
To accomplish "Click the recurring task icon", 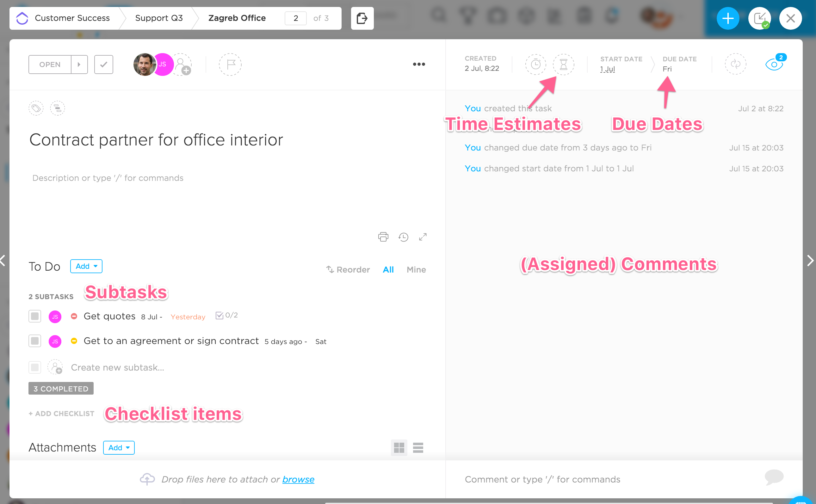I will click(735, 64).
